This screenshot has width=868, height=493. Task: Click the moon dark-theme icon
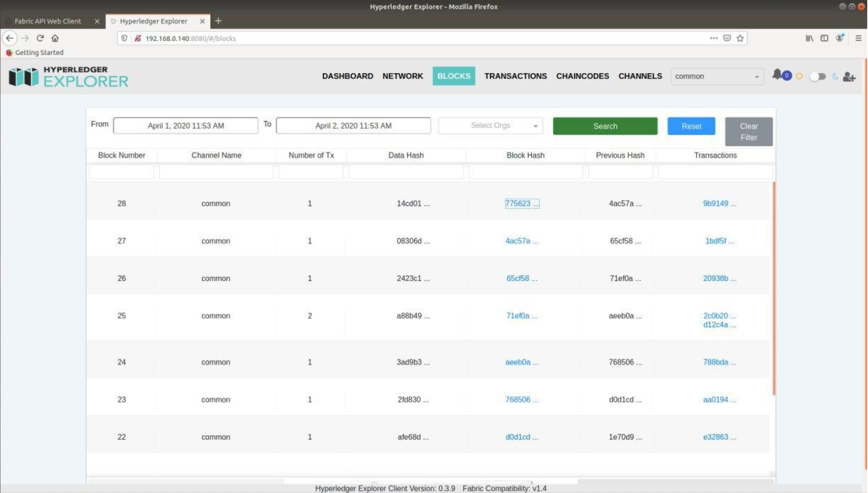pyautogui.click(x=835, y=76)
